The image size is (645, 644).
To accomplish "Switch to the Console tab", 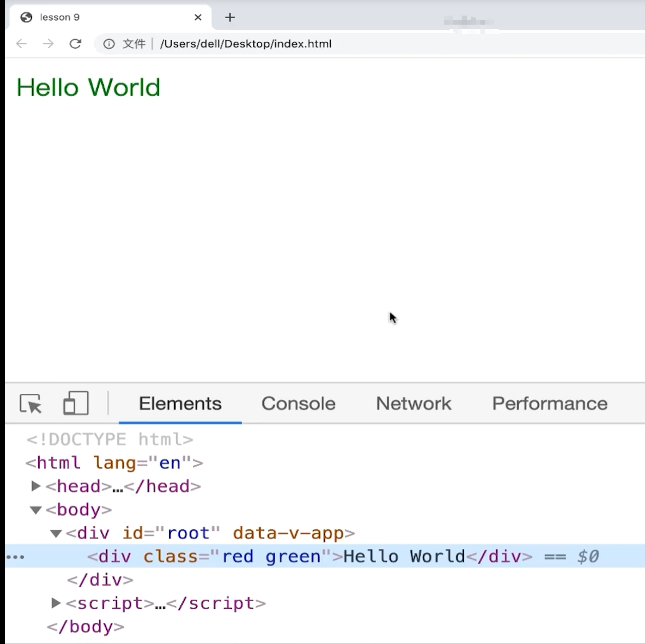I will (x=299, y=403).
